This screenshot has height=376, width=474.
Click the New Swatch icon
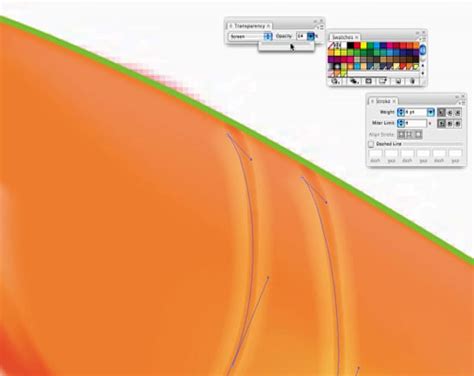click(x=398, y=81)
